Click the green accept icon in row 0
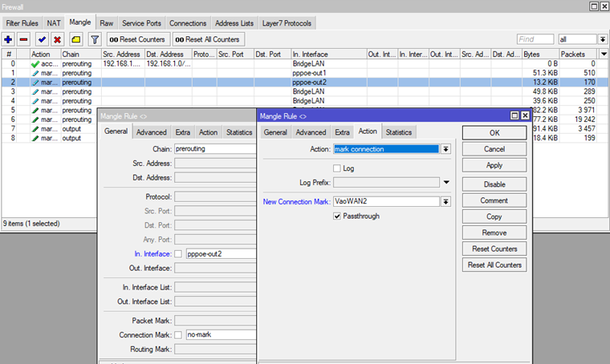Viewport: 610px width, 364px height. pyautogui.click(x=35, y=63)
